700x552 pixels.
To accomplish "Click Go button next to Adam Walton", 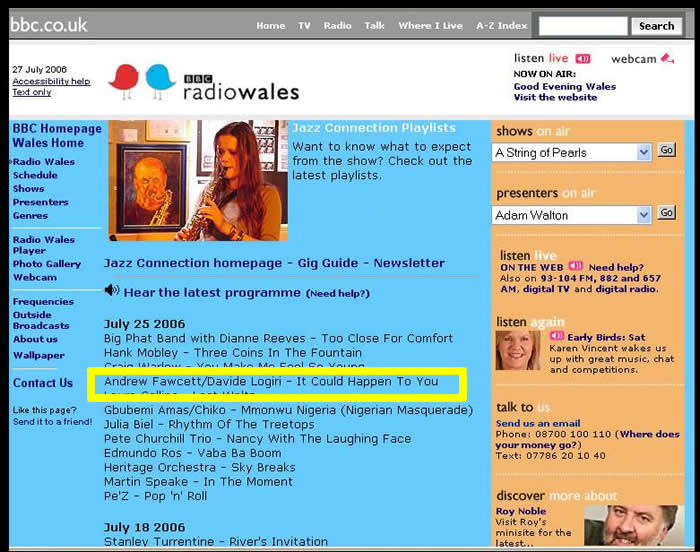I will click(x=667, y=213).
